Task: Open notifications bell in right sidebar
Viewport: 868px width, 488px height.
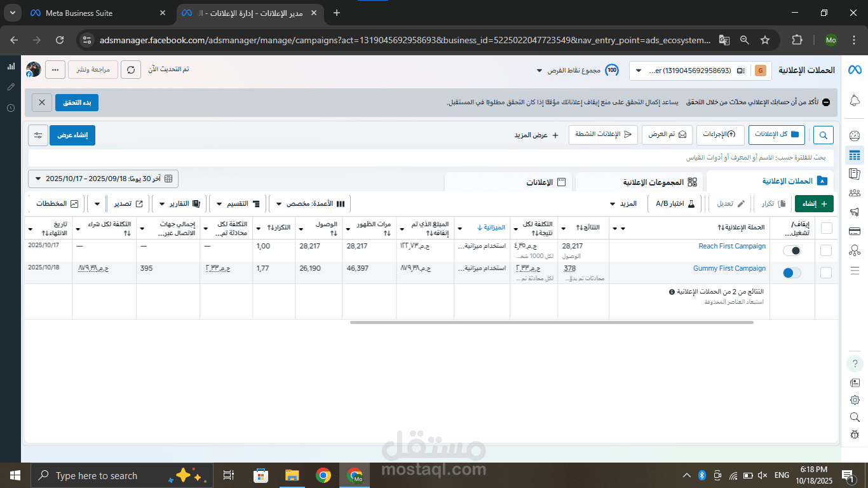Action: click(855, 100)
